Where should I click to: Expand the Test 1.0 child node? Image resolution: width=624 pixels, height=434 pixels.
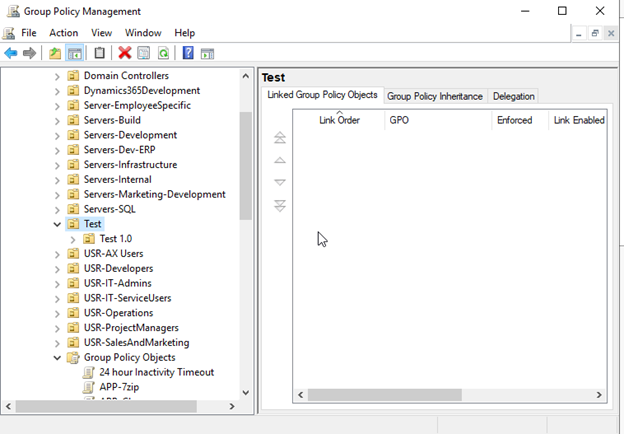[73, 239]
